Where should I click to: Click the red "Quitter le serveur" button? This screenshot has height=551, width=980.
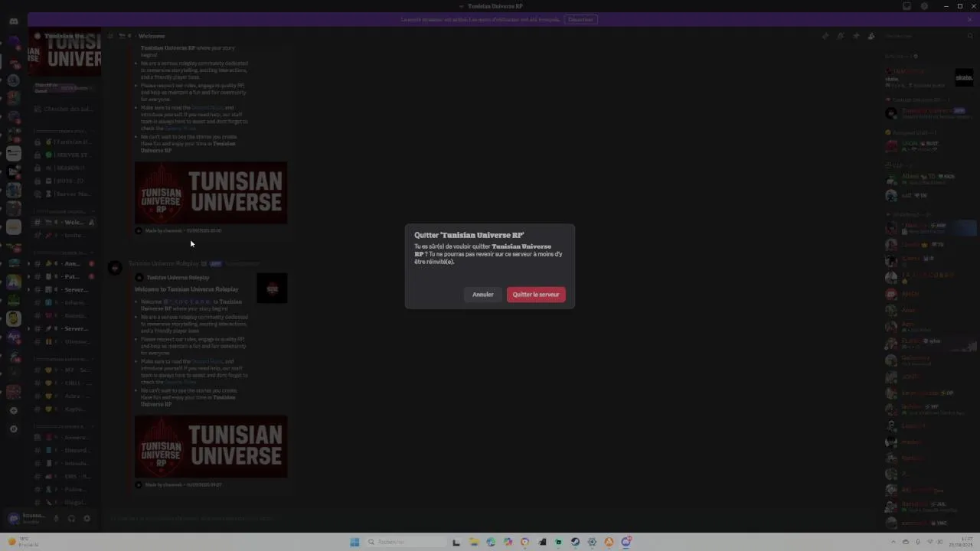[x=536, y=295]
